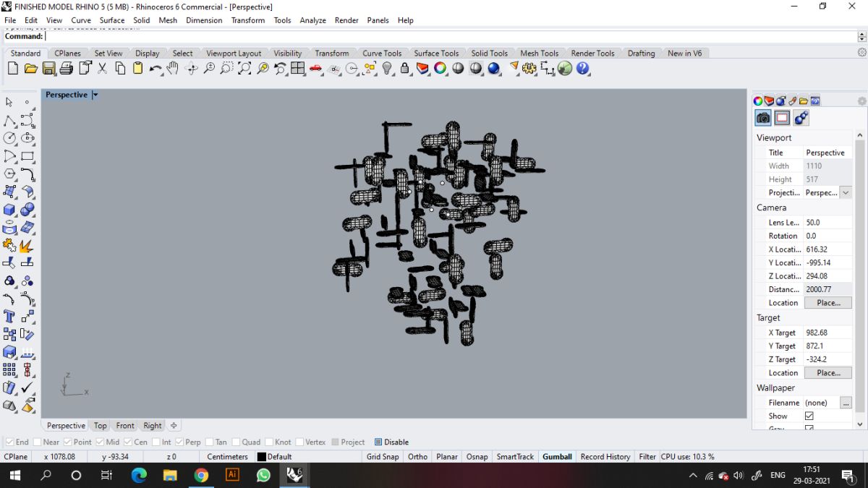Viewport: 868px width, 488px height.
Task: Open a file with the folder icon
Action: coord(30,69)
